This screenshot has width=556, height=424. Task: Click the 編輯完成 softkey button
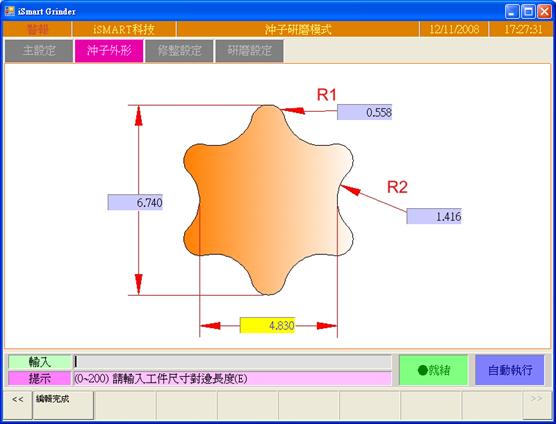pos(63,405)
